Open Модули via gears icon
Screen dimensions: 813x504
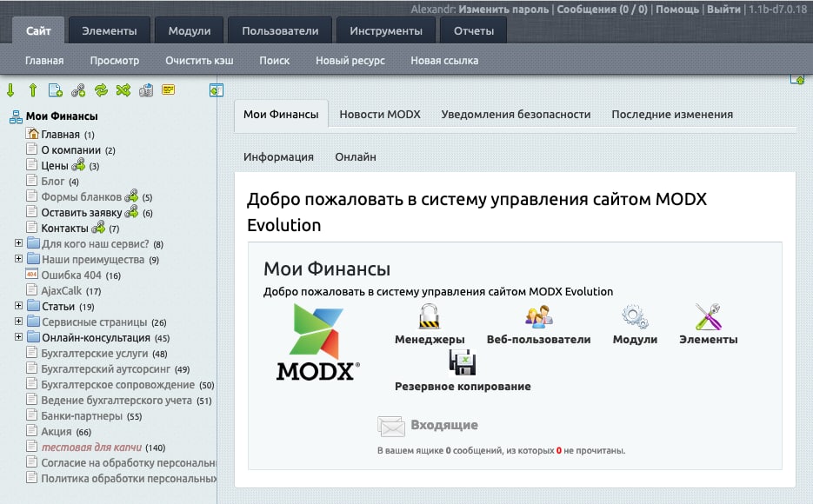tap(635, 316)
